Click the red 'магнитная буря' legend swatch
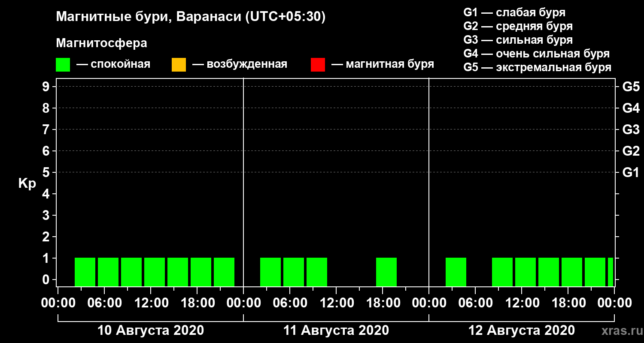This screenshot has height=343, width=644. (318, 65)
